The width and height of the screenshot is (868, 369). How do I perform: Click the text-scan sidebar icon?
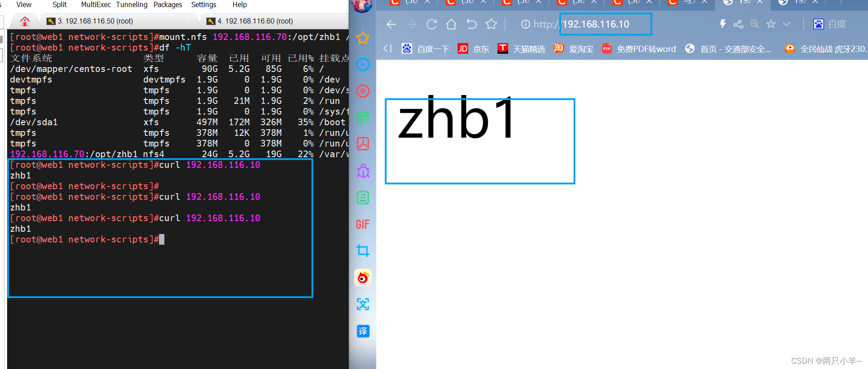(x=363, y=304)
